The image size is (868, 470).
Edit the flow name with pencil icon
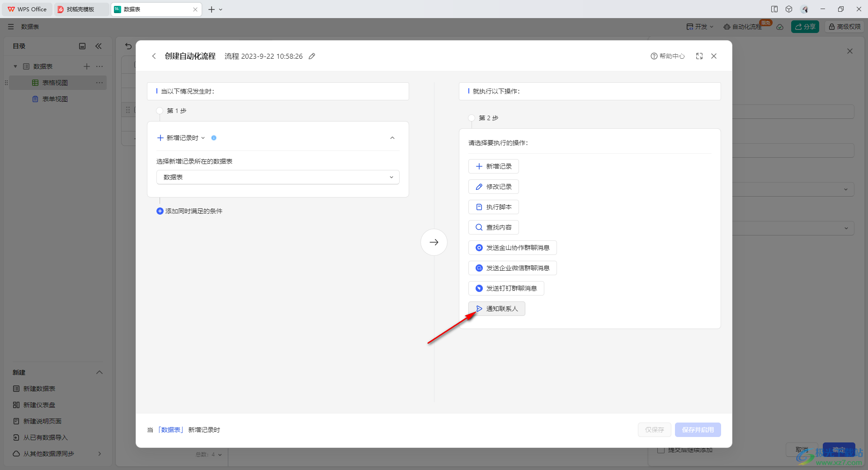coord(312,56)
